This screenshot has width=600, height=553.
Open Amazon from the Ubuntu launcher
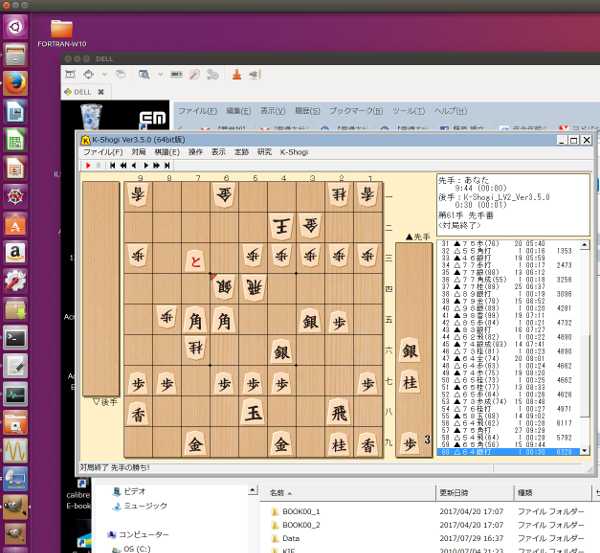click(x=15, y=253)
